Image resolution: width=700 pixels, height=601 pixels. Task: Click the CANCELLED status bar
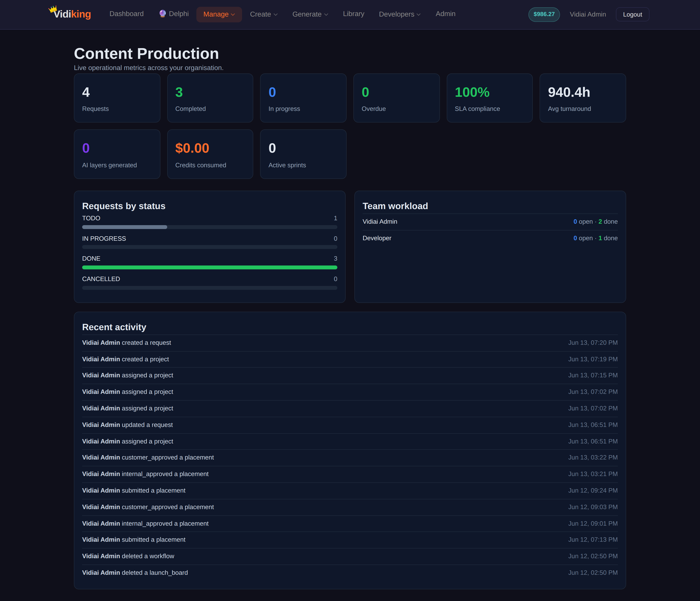(x=210, y=288)
